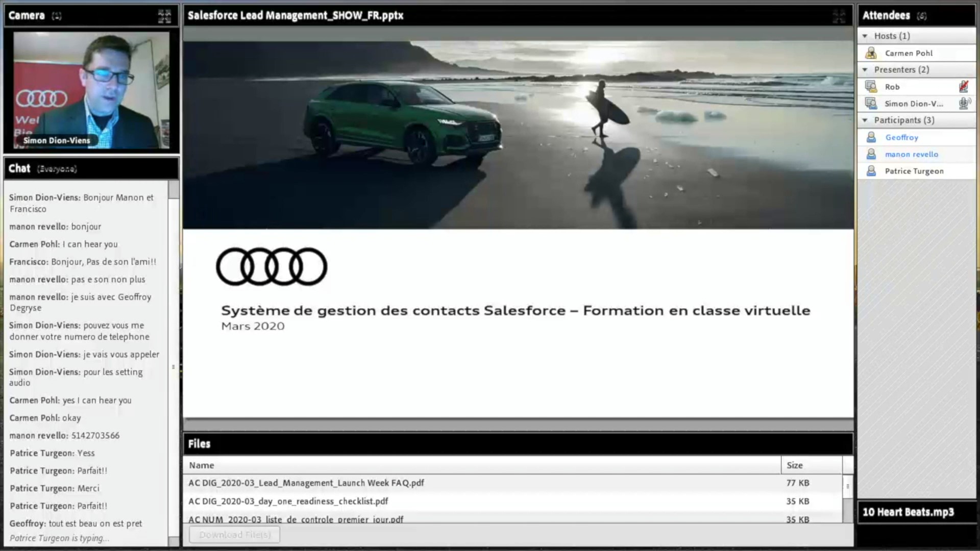The height and width of the screenshot is (551, 980).
Task: Click the 10 Heart Beats.mp3 pod title
Action: [908, 512]
